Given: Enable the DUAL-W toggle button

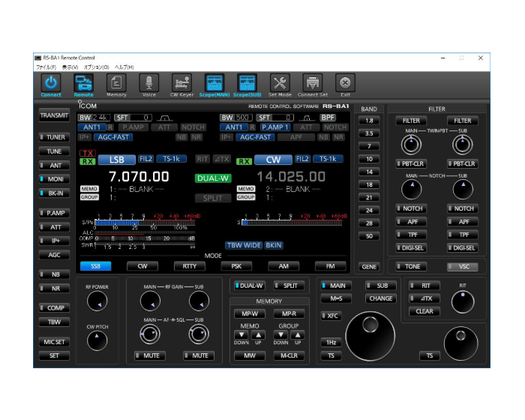Looking at the screenshot, I should [x=250, y=286].
